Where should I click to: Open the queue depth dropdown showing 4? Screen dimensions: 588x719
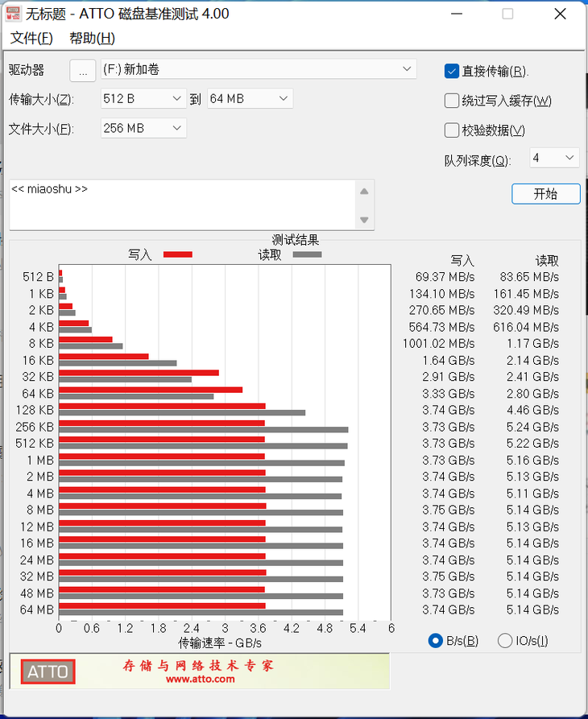tap(554, 158)
